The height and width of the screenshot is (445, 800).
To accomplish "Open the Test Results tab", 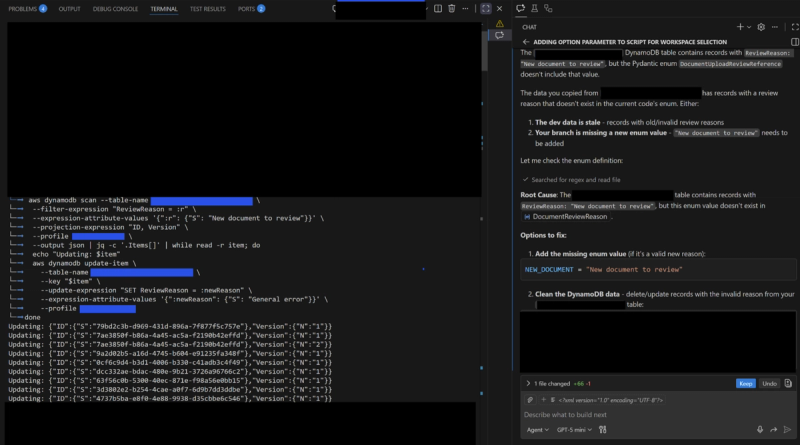I will (208, 9).
